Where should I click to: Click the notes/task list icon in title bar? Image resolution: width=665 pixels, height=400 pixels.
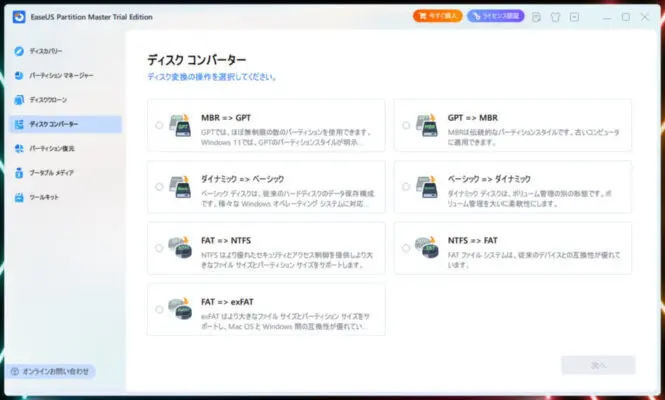[536, 17]
